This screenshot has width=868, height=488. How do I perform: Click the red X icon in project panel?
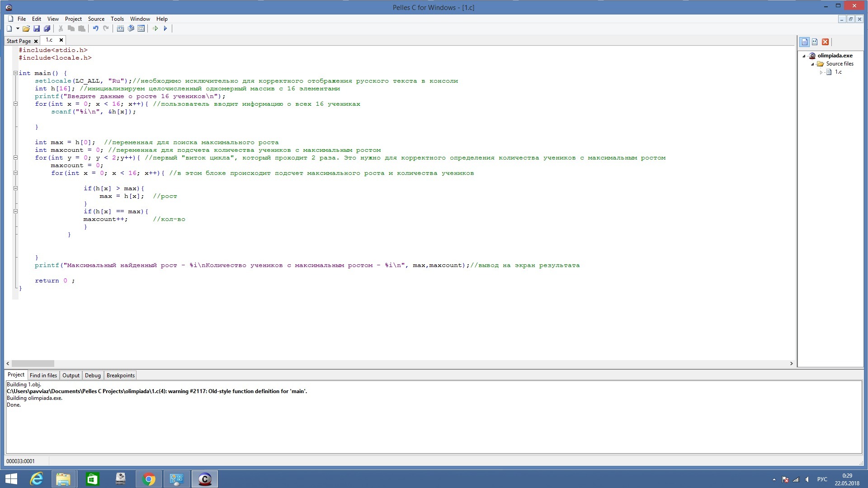tap(825, 42)
